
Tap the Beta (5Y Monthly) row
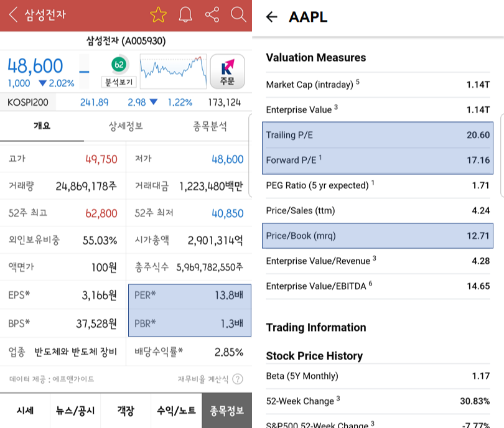[378, 376]
